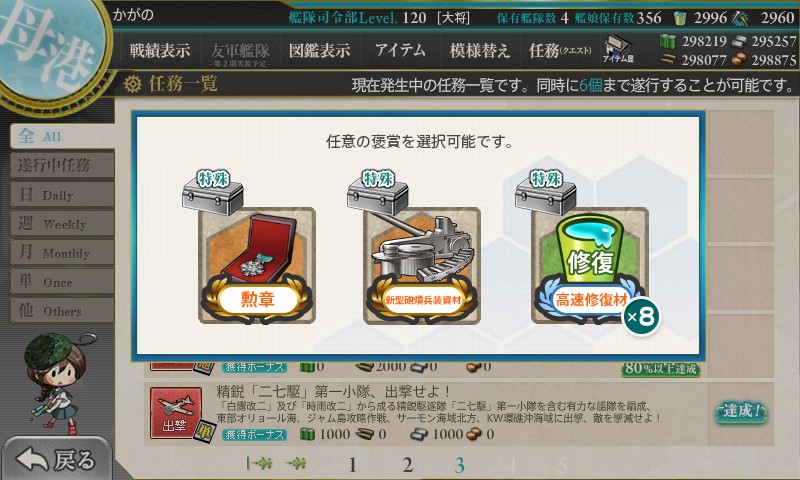
Task: Go to quest page 2
Action: 407,465
